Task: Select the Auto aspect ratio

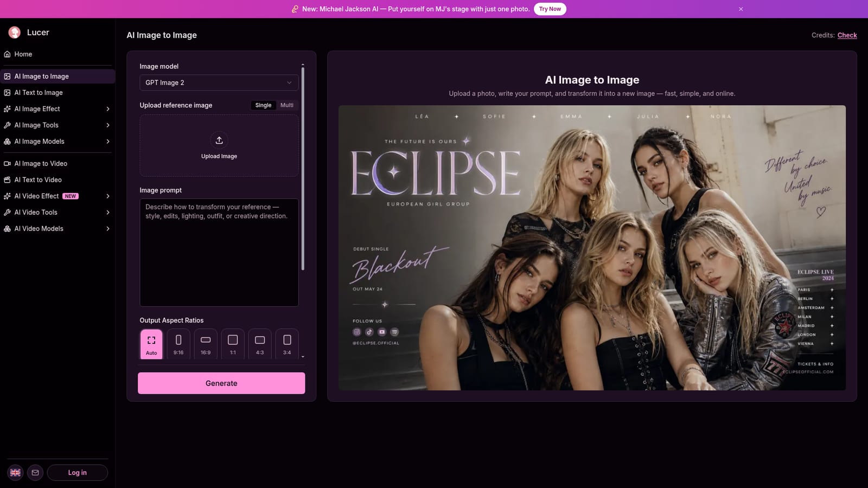Action: click(151, 344)
